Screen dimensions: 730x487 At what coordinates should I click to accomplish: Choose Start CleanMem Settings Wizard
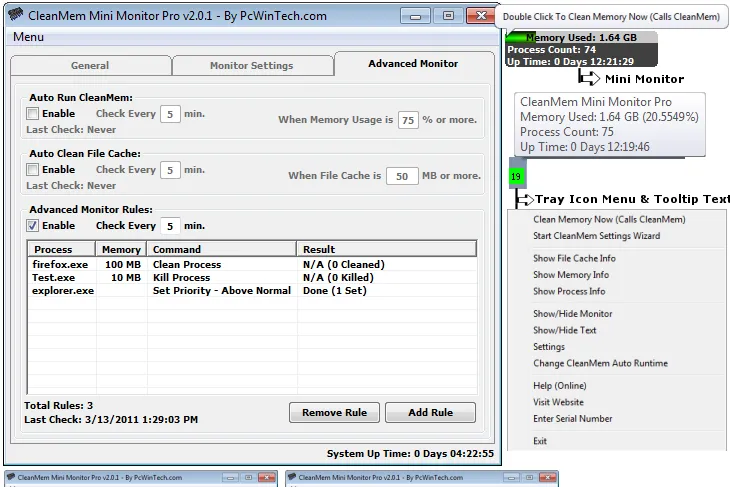pos(596,236)
